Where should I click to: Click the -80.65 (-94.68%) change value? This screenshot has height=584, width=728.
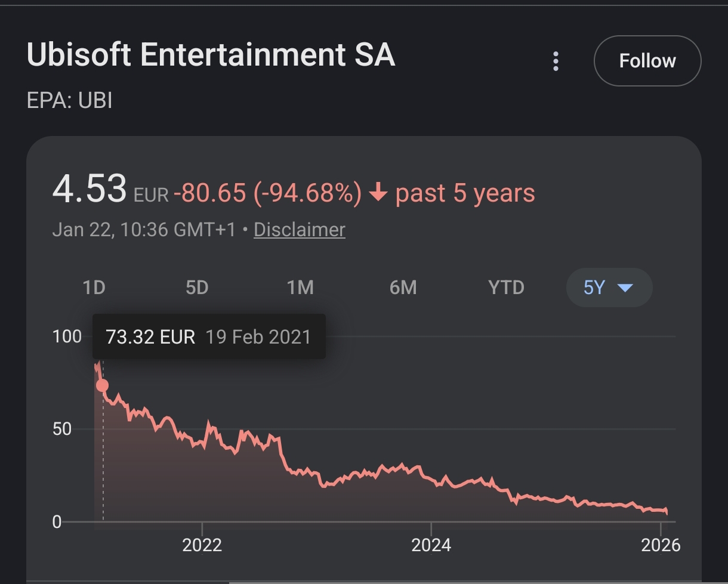[267, 193]
